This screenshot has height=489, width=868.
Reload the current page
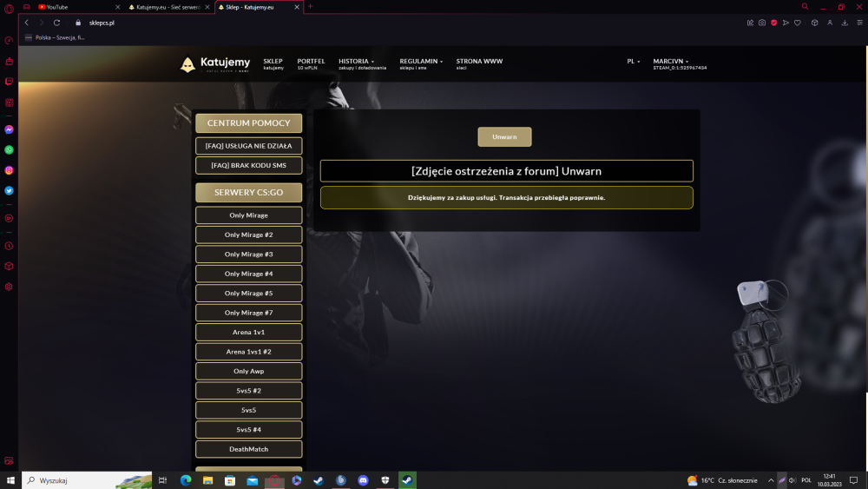(56, 23)
